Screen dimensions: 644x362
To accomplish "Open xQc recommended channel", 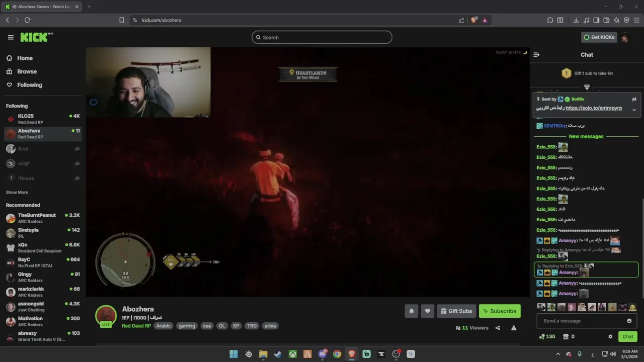I will coord(43,248).
